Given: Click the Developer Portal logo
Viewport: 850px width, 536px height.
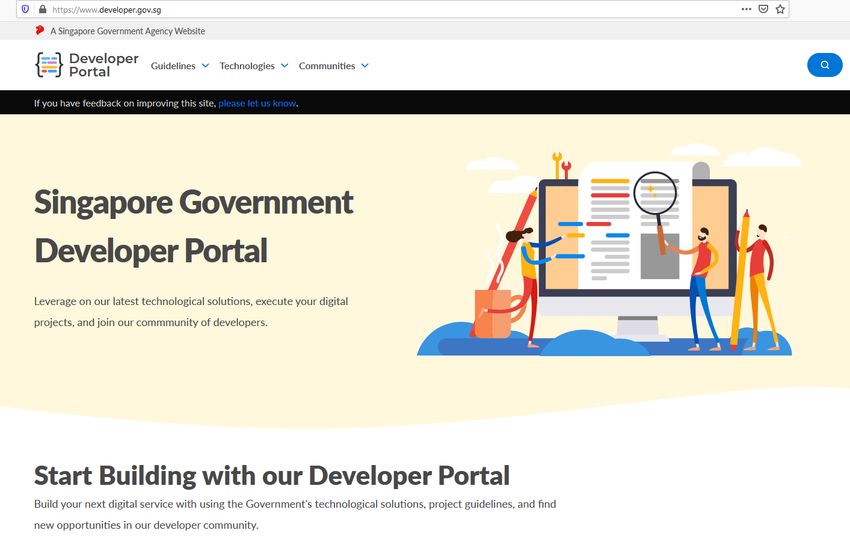Looking at the screenshot, I should (x=87, y=65).
